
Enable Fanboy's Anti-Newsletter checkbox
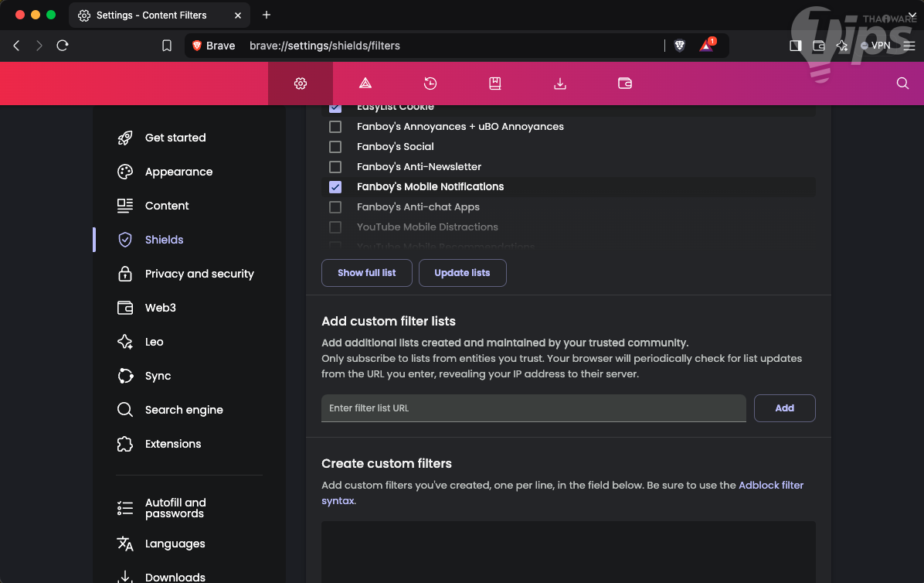[x=335, y=167]
